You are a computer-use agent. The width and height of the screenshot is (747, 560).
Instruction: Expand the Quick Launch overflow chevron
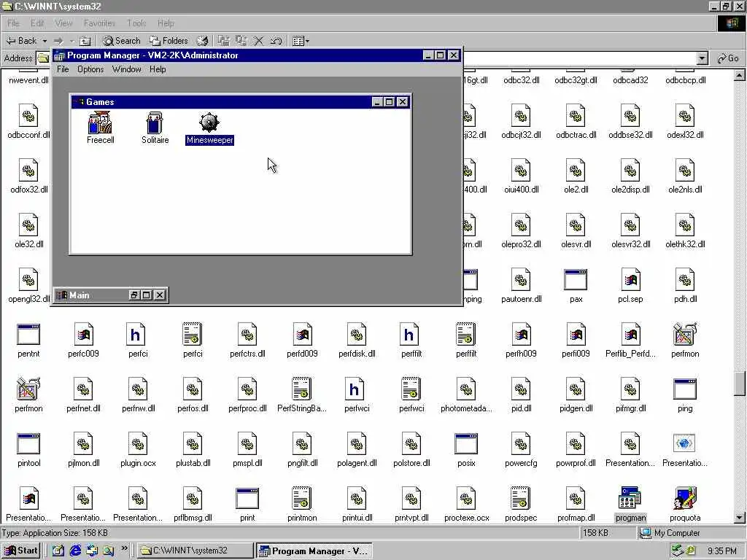click(x=124, y=548)
